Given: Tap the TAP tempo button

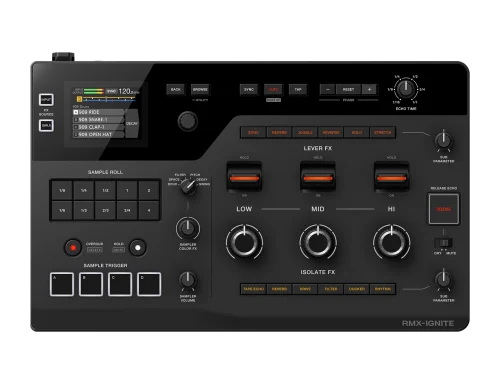Looking at the screenshot, I should pyautogui.click(x=298, y=90).
